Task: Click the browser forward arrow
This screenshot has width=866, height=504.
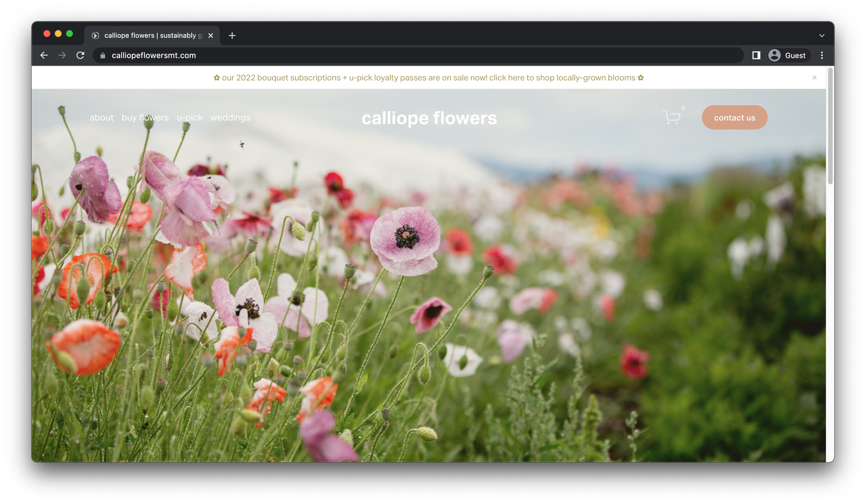Action: click(62, 55)
